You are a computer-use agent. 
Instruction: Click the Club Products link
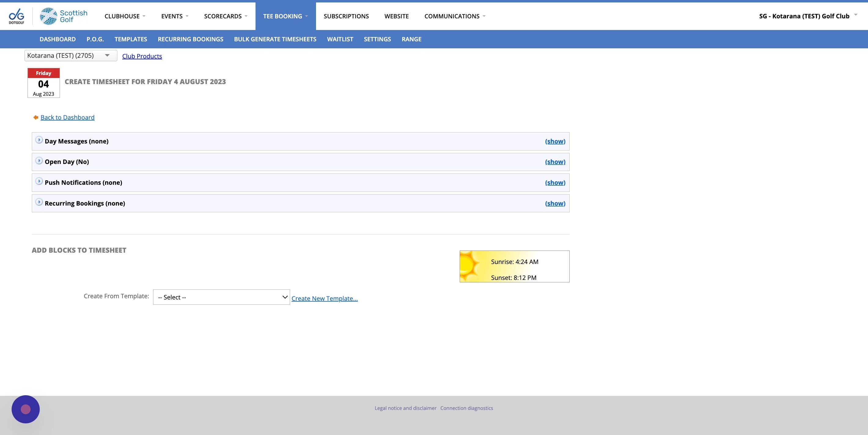142,56
